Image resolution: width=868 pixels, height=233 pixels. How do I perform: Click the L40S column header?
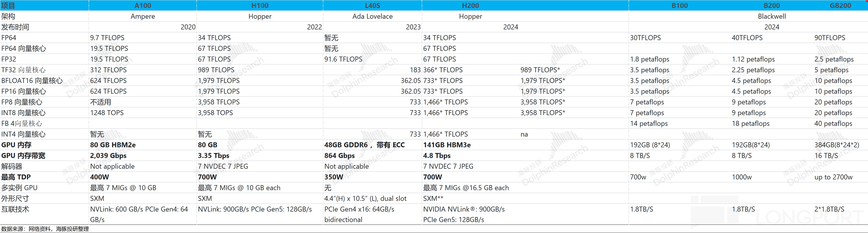372,5
